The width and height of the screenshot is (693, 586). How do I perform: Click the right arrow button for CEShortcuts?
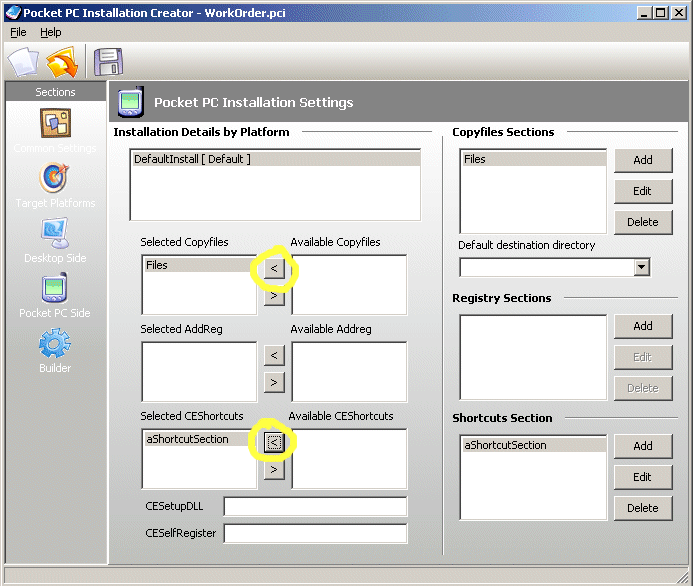[x=274, y=469]
